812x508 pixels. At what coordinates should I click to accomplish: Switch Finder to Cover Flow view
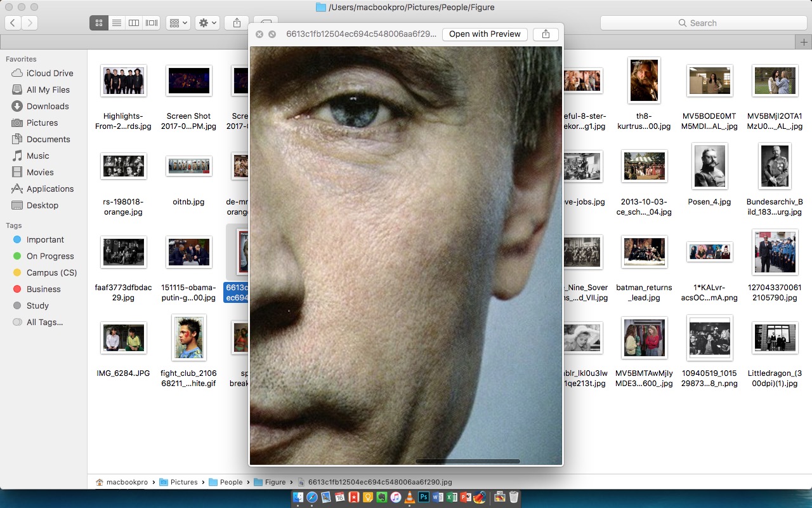tap(152, 23)
